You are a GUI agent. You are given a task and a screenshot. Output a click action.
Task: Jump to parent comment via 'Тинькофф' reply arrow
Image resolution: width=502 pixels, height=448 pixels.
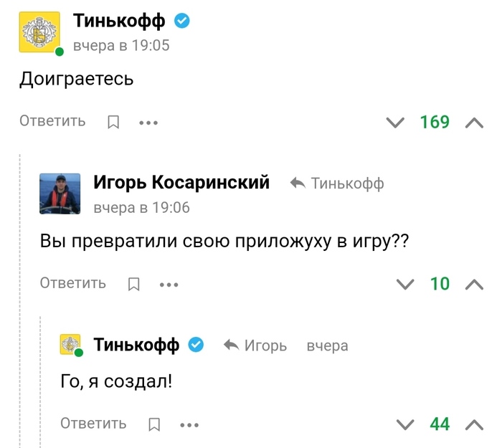coord(338,184)
